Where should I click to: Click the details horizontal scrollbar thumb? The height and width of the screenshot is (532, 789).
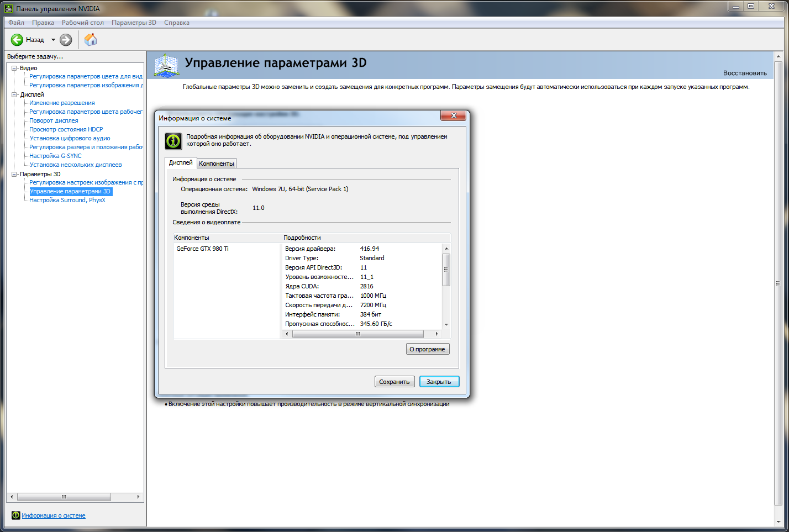pos(358,334)
